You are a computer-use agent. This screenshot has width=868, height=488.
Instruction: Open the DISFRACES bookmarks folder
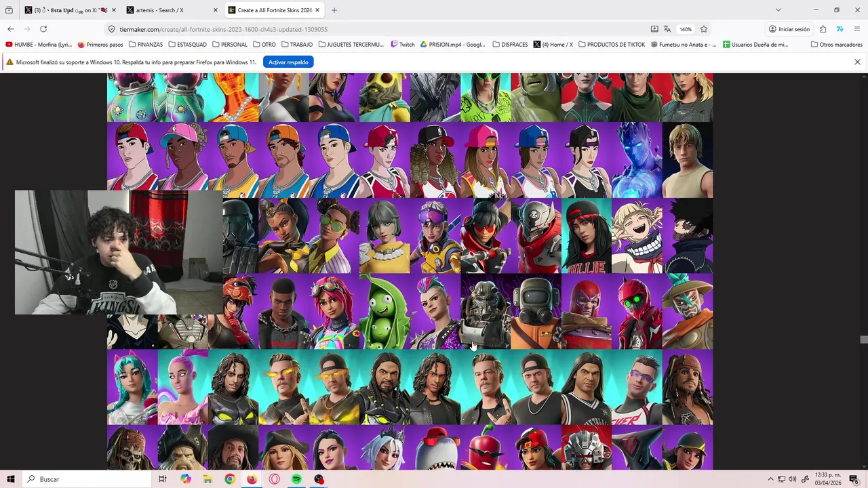coord(509,45)
